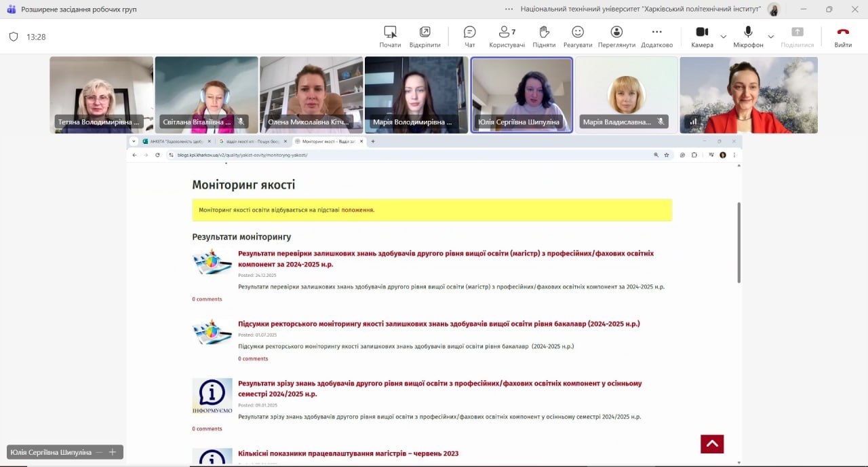Open the title bar three-dots menu
The image size is (868, 467).
[x=509, y=10]
